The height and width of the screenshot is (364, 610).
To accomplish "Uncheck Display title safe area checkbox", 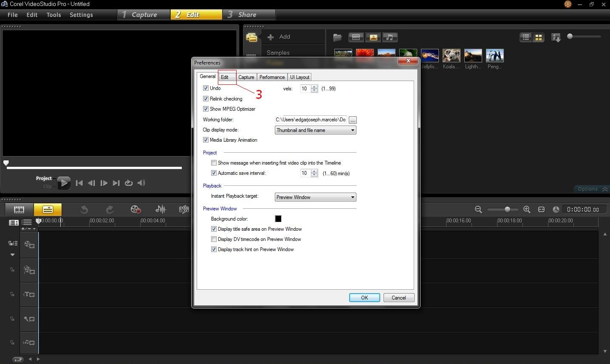I will [214, 229].
